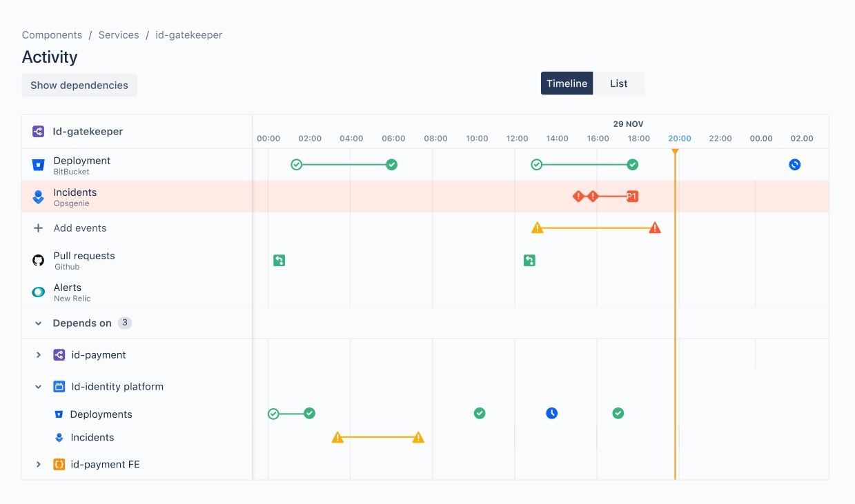Switch to the List view tab
The width and height of the screenshot is (855, 504).
click(618, 83)
